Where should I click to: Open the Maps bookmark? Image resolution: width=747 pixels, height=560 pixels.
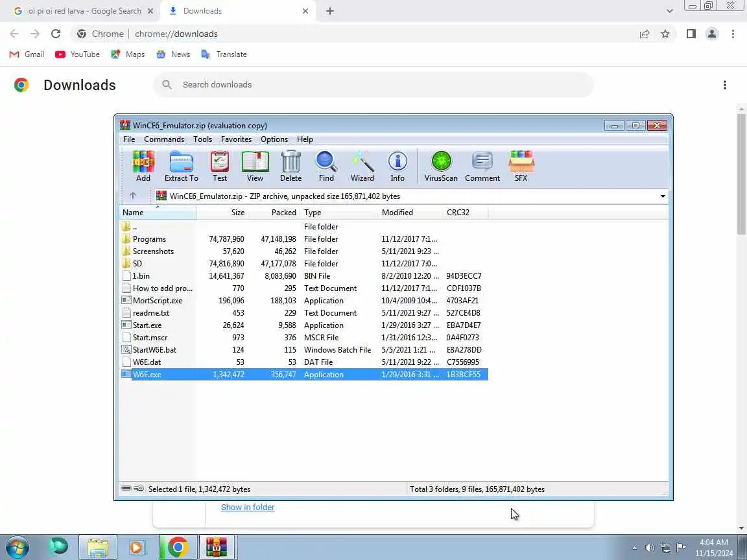(128, 54)
